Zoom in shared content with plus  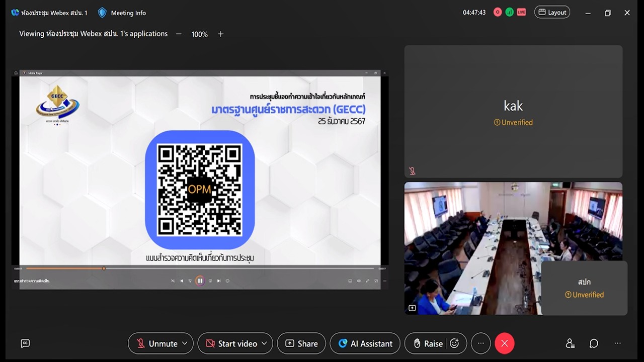(220, 34)
